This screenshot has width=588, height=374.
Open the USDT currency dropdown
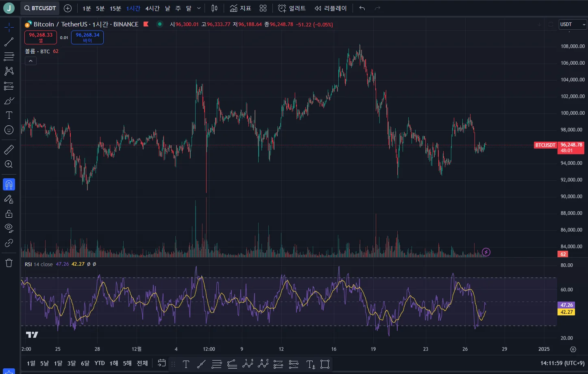[573, 24]
